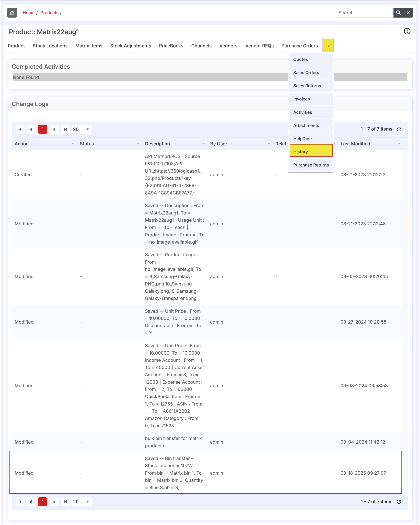Open the Matrix Items tab

tap(89, 46)
